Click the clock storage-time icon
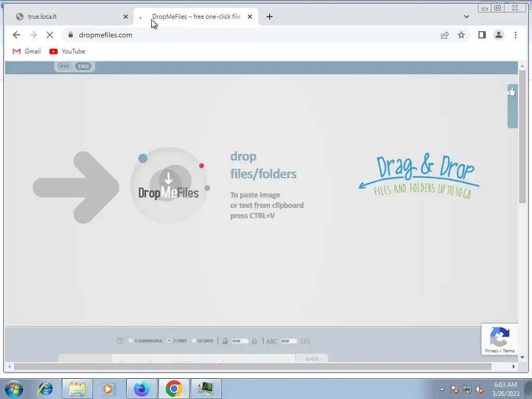The height and width of the screenshot is (399, 532). [x=120, y=341]
